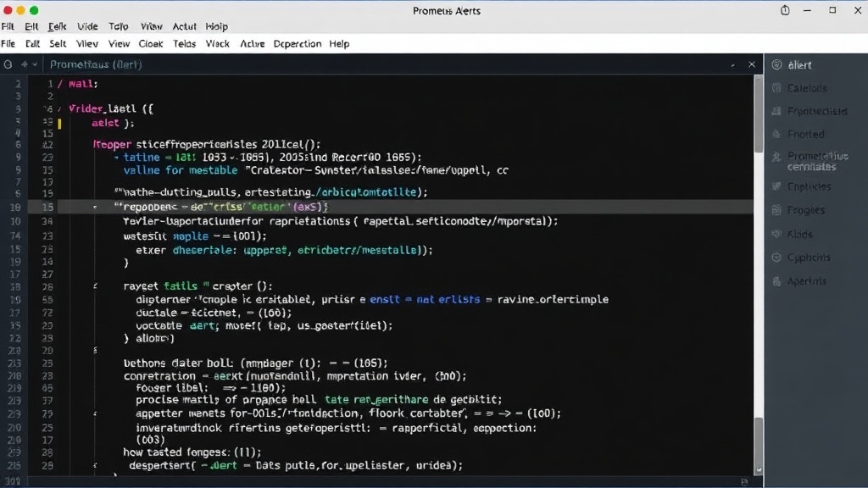868x488 pixels.
Task: Select the Klods sidebar icon
Action: (x=776, y=234)
